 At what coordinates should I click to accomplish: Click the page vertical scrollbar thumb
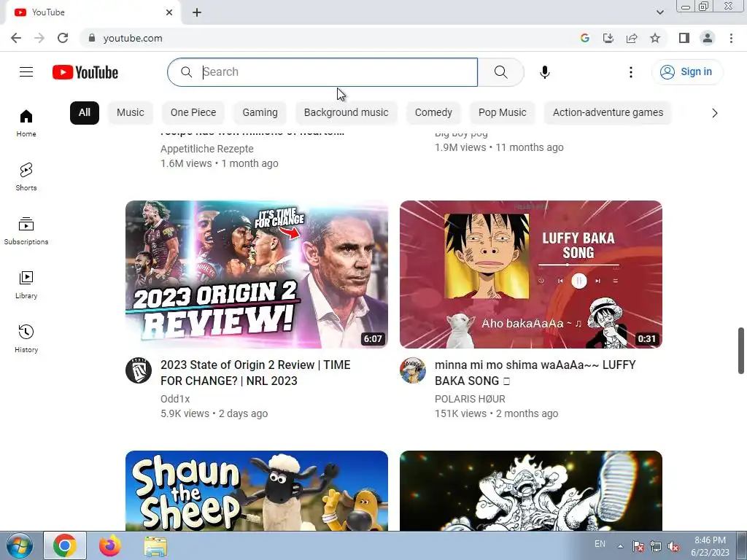point(741,351)
